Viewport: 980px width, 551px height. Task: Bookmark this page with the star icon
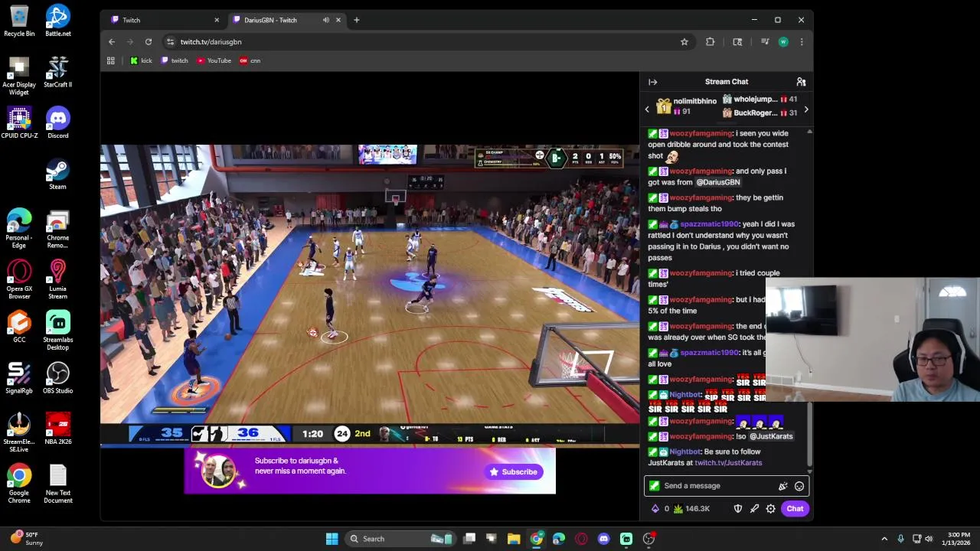(684, 42)
